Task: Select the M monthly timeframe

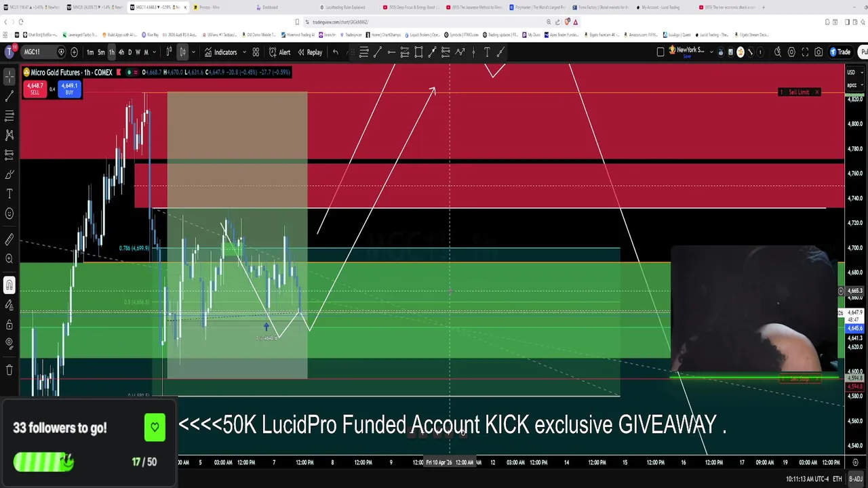Action: point(146,52)
